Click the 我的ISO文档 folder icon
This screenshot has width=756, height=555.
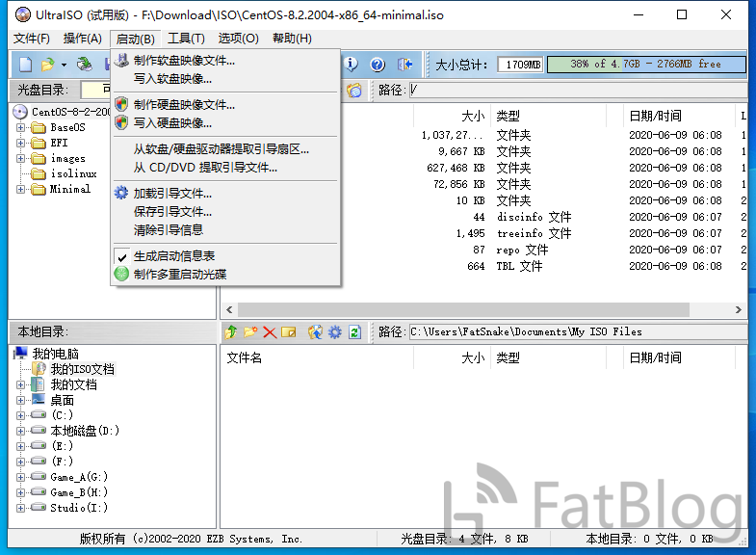pos(39,369)
